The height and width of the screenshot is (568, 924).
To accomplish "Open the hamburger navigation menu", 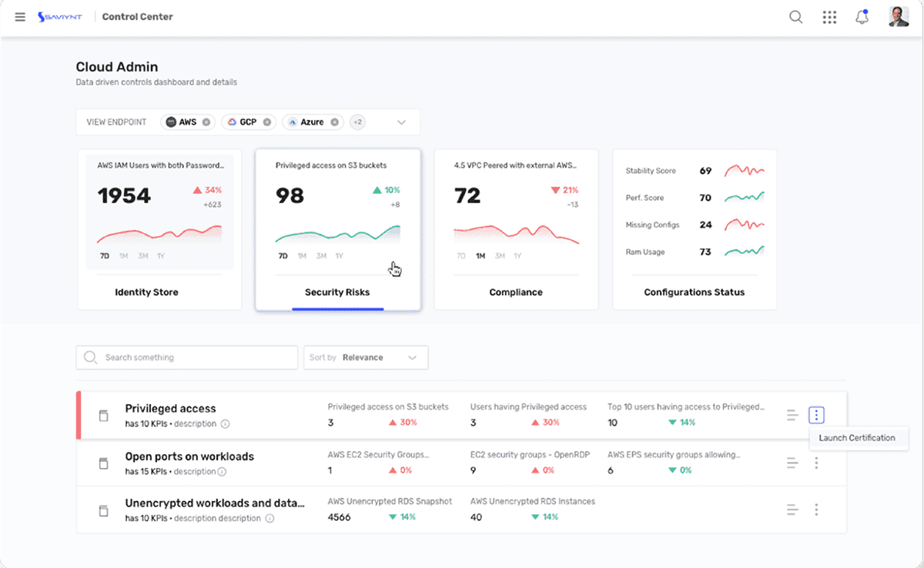I will 20,17.
